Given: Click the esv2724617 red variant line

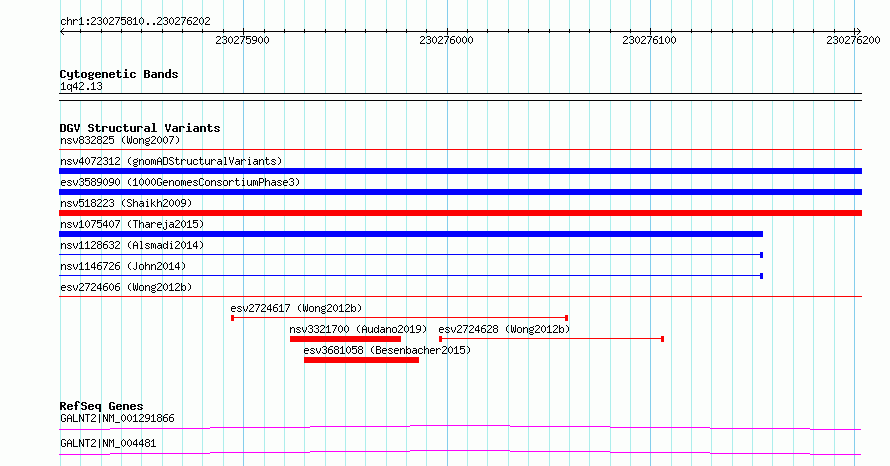Looking at the screenshot, I should 400,318.
